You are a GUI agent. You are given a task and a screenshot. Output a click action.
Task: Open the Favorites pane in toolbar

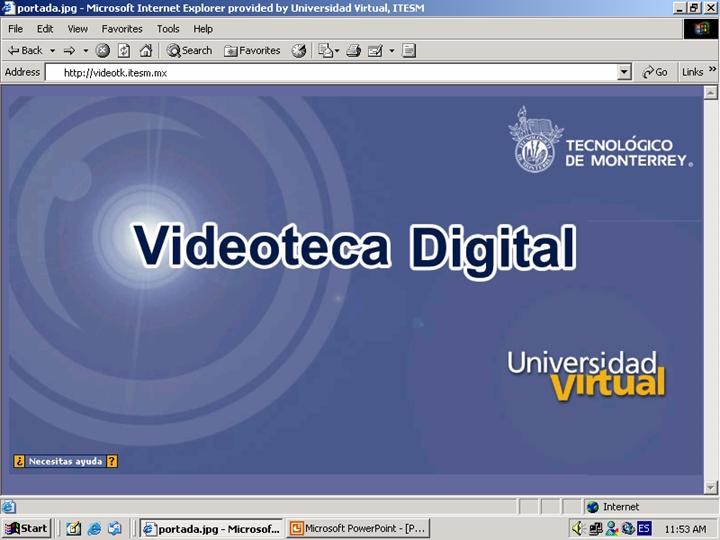pyautogui.click(x=252, y=51)
